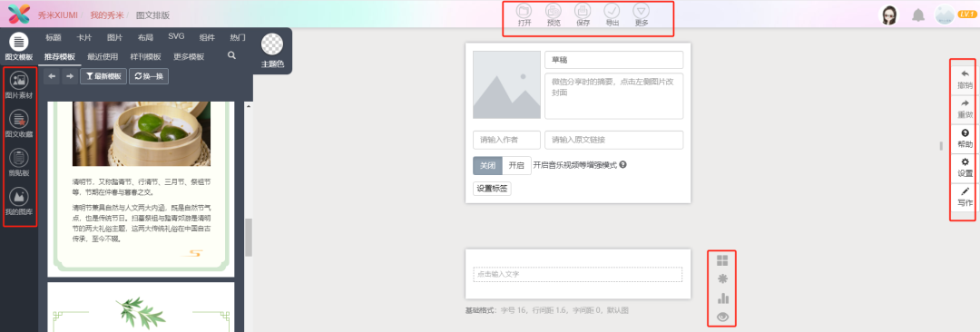The height and width of the screenshot is (332, 980).
Task: Switch to the 布局 category tab
Action: pos(145,37)
